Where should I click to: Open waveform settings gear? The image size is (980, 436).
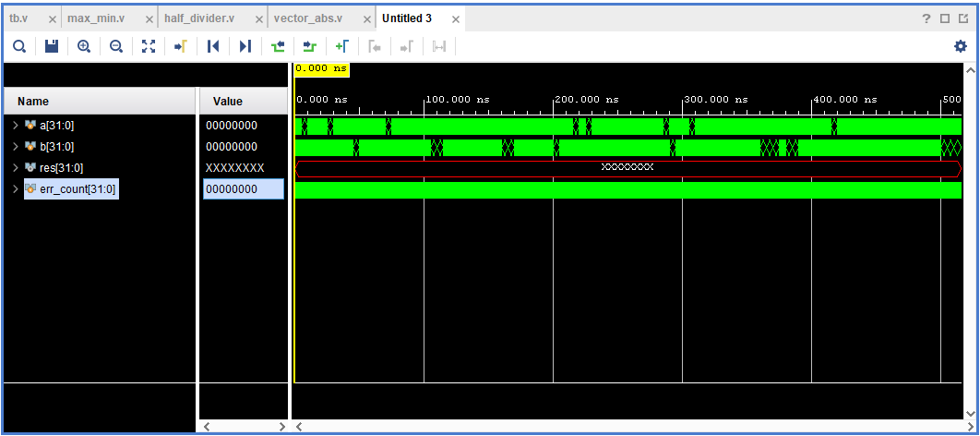960,46
